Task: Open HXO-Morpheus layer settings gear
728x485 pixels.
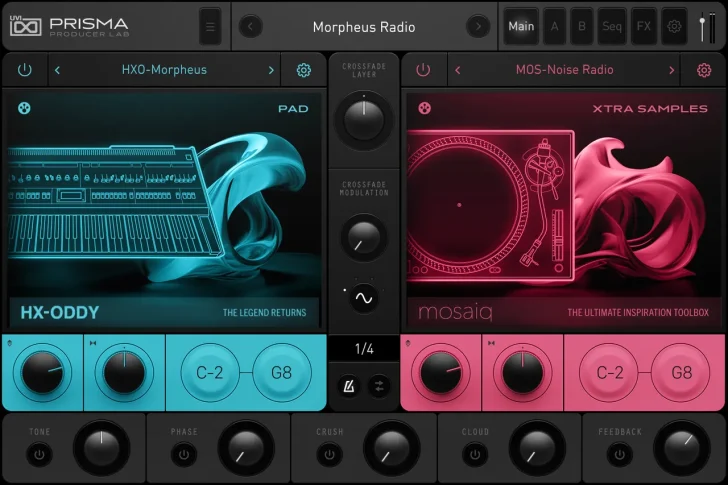Action: (303, 70)
